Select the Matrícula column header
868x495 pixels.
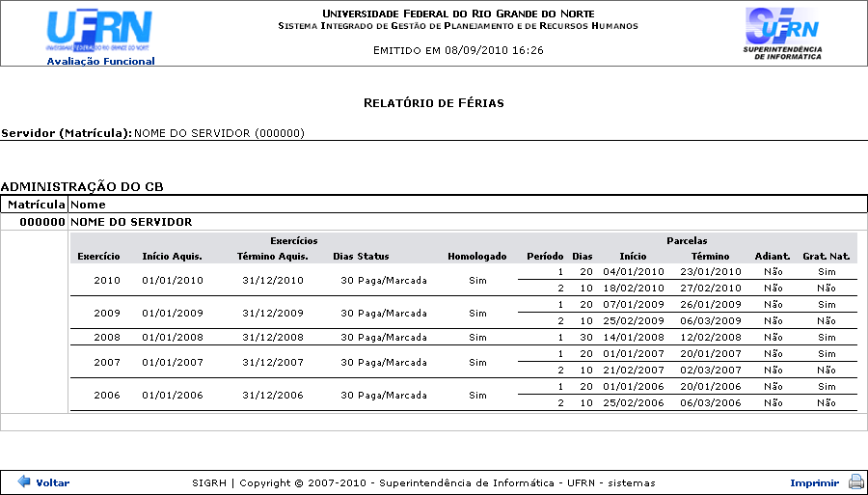[x=35, y=205]
